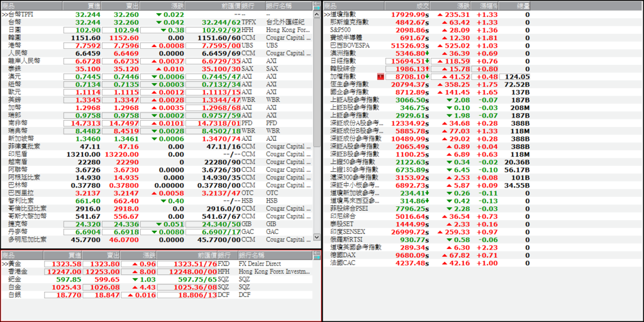Select the 鈀金 row in metals panel
The image size is (644, 322).
click(x=157, y=279)
